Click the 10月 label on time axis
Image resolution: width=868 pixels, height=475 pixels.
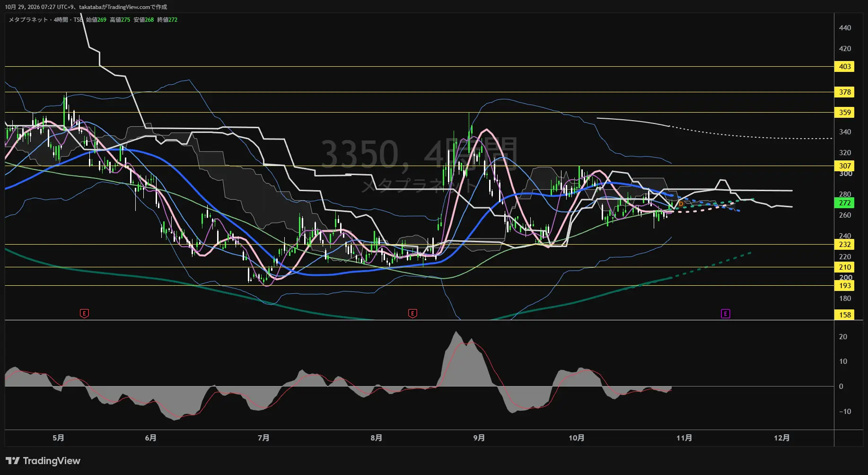click(x=576, y=438)
